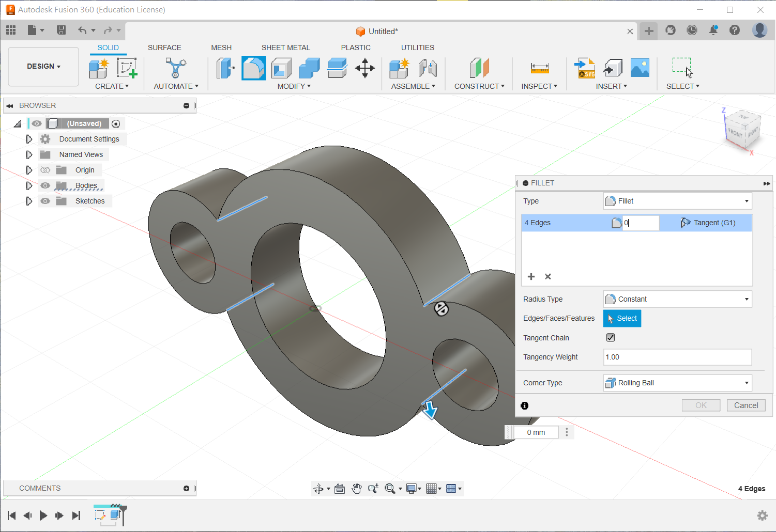Open the Radius Type Constant dropdown
This screenshot has width=776, height=532.
coord(677,299)
